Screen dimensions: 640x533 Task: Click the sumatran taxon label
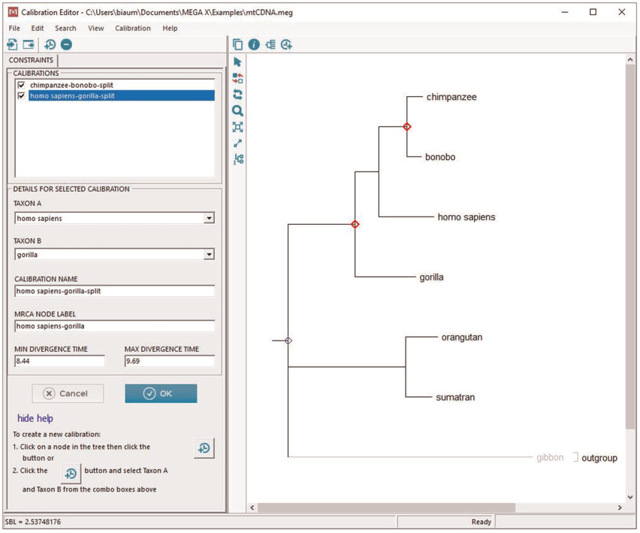pyautogui.click(x=455, y=398)
